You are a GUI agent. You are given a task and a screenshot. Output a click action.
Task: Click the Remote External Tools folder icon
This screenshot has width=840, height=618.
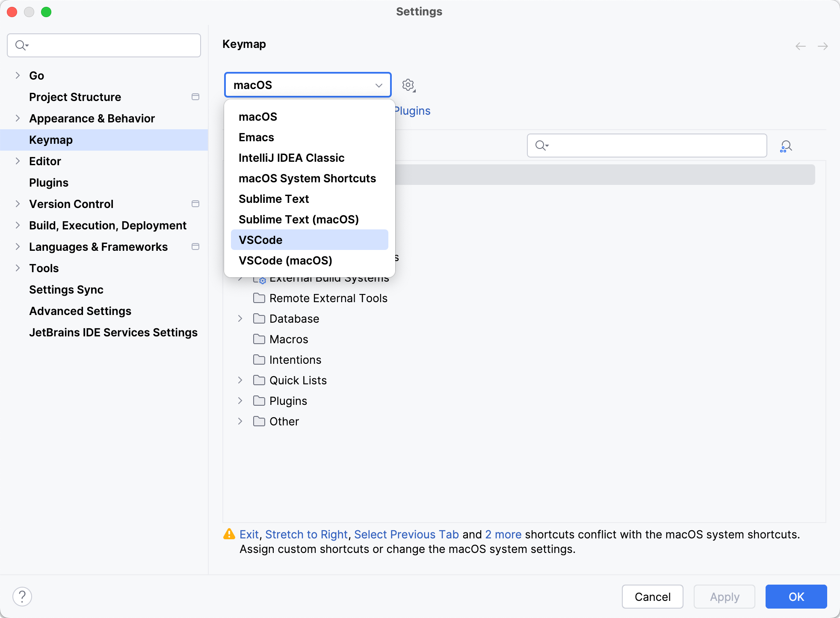(259, 298)
